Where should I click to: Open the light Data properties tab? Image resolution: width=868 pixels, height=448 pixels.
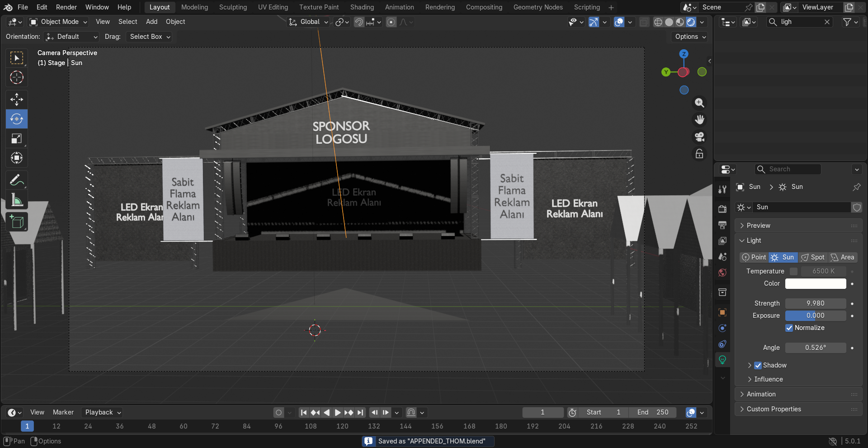pos(722,360)
